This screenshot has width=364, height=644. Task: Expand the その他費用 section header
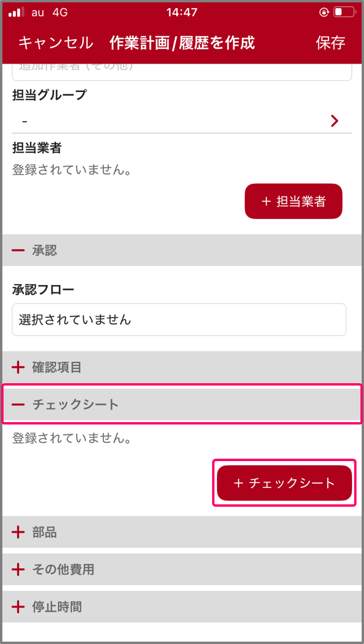coord(63,569)
